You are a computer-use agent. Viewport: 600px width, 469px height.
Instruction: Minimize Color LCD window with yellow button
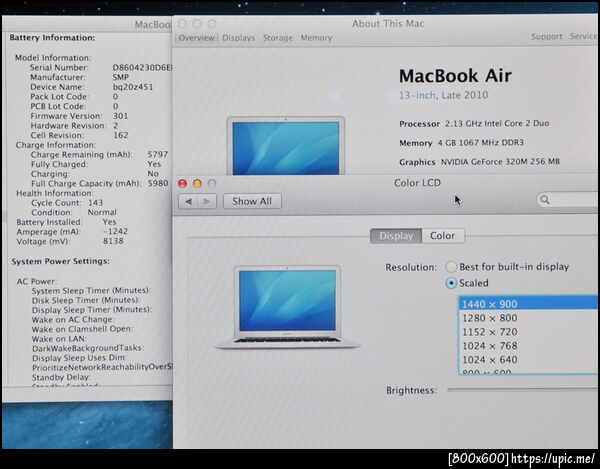(x=197, y=184)
